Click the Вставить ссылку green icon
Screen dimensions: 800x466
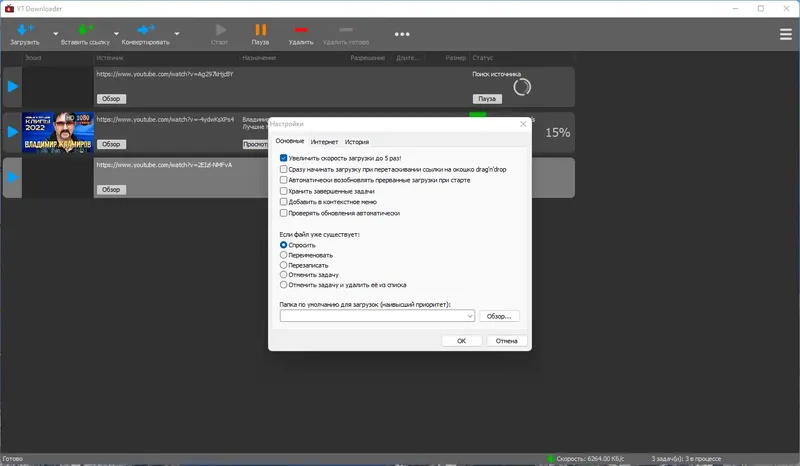click(x=85, y=30)
